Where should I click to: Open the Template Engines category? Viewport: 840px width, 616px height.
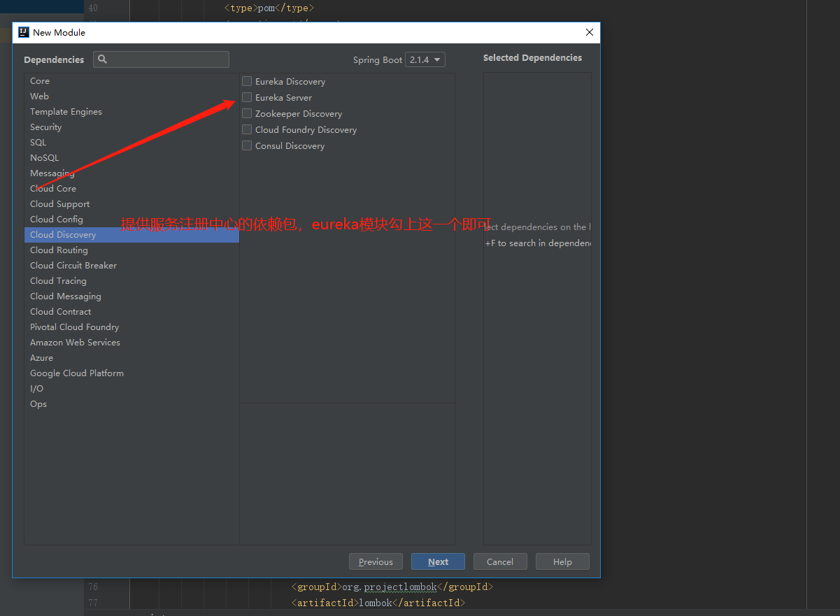(131, 112)
